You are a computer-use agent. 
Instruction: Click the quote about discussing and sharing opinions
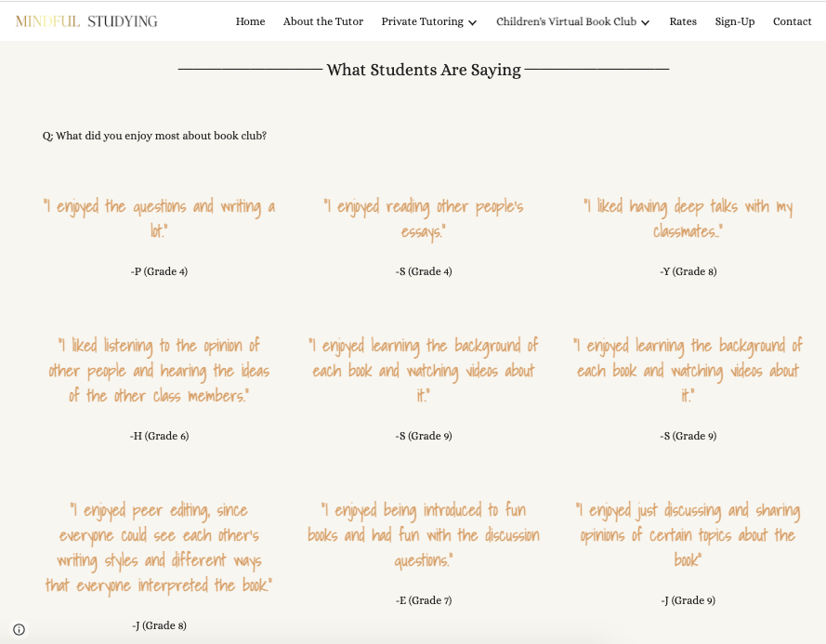coord(688,535)
